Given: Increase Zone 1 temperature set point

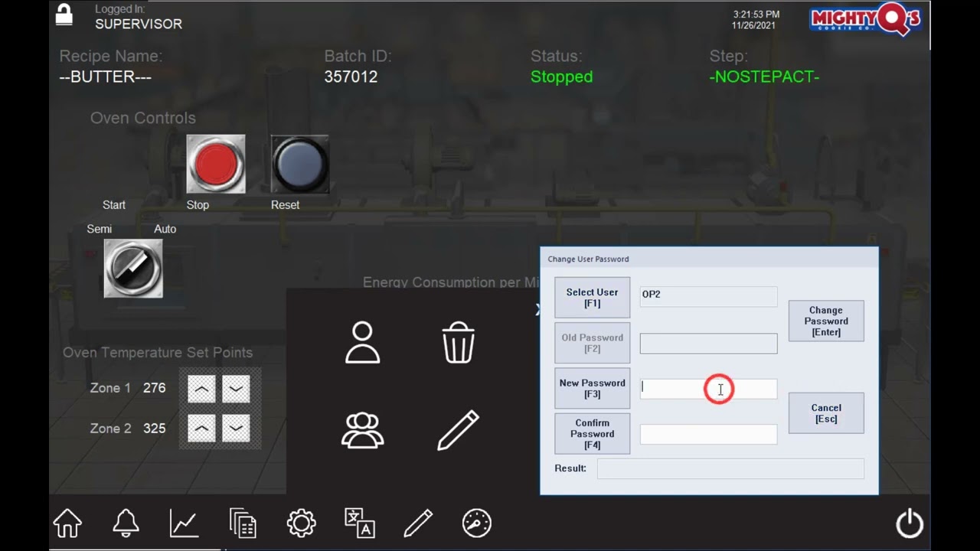Looking at the screenshot, I should (x=201, y=389).
